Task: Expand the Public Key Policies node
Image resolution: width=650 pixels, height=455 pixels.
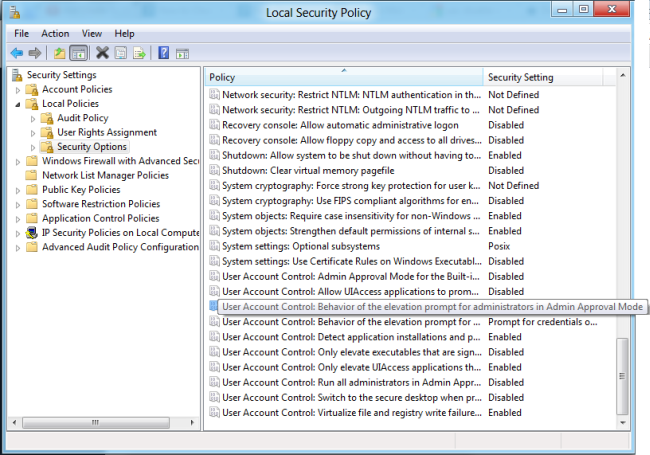Action: pos(18,191)
